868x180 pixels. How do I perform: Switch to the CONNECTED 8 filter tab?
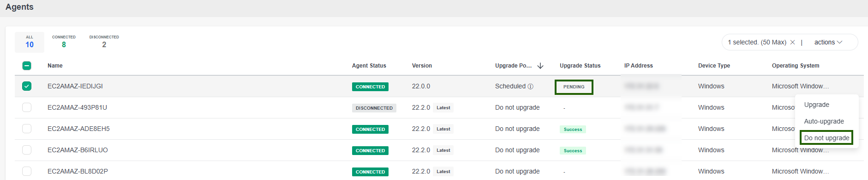(x=64, y=42)
